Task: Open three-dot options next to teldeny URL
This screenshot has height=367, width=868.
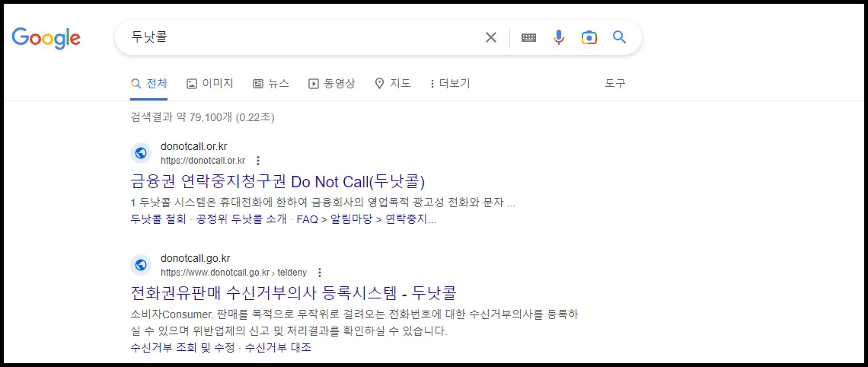Action: point(319,273)
